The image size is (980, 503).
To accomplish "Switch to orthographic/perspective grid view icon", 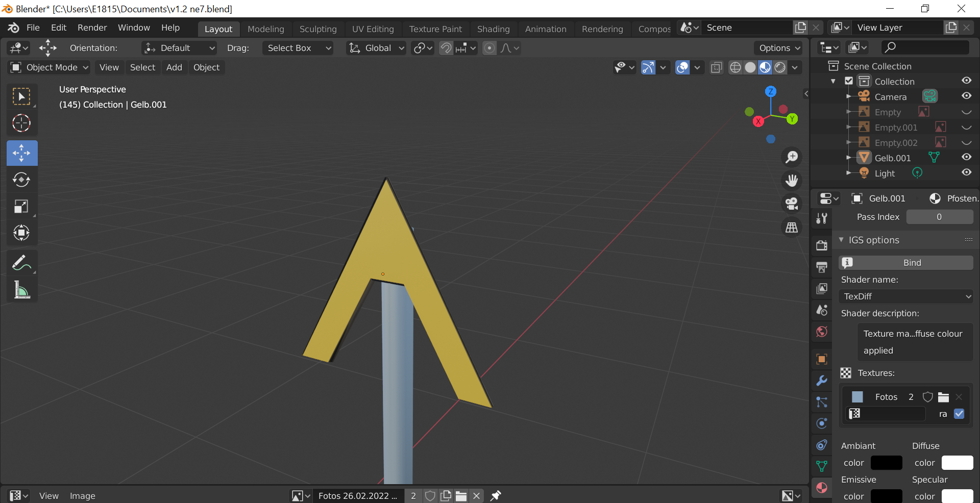I will click(792, 228).
